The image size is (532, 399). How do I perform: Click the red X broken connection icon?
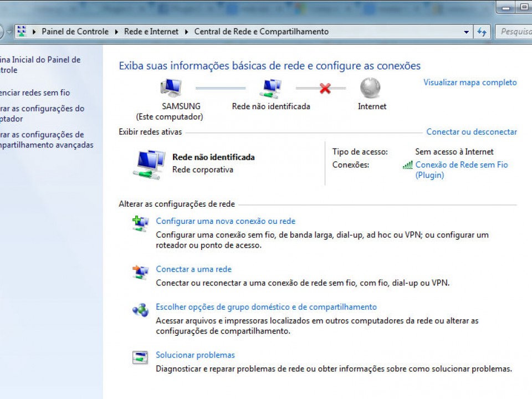click(x=325, y=88)
